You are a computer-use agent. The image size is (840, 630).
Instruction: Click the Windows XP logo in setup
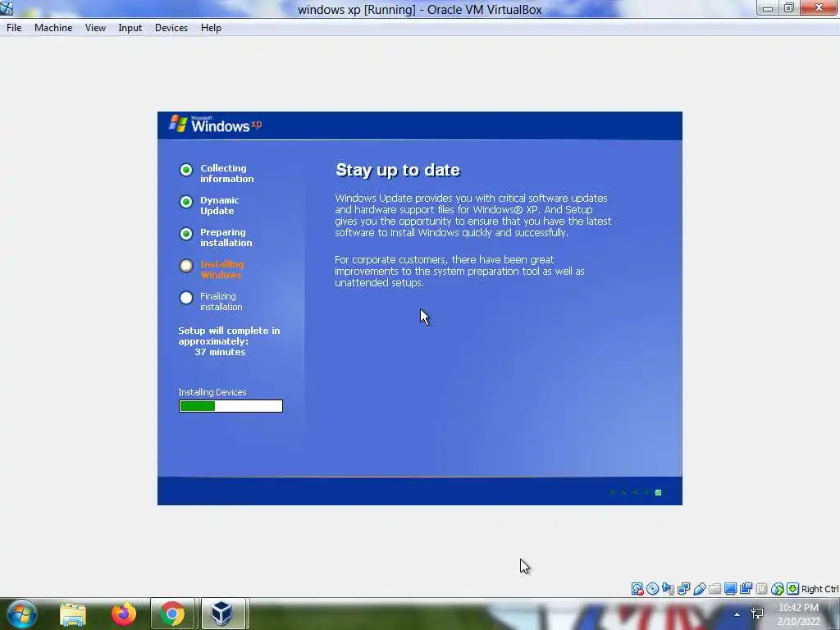(216, 125)
